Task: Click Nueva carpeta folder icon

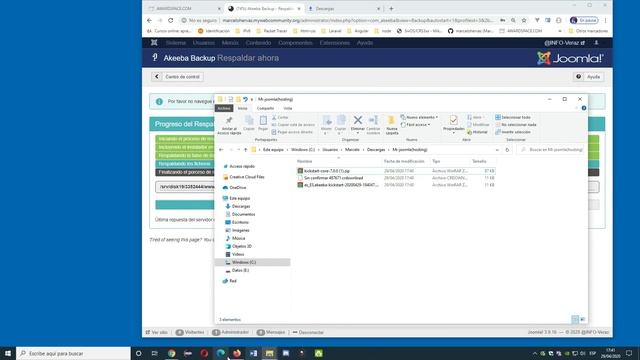Action: (391, 120)
